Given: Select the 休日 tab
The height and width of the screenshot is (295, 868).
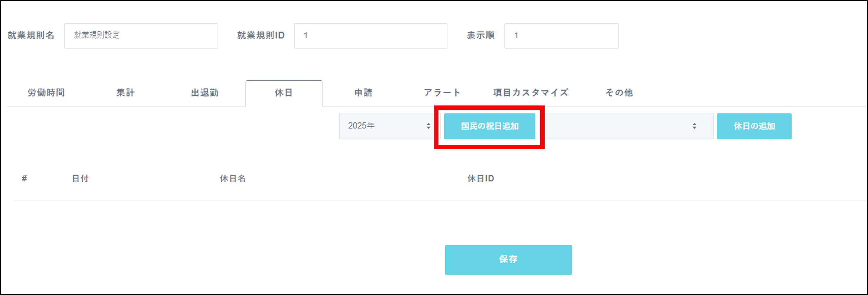Looking at the screenshot, I should click(284, 93).
